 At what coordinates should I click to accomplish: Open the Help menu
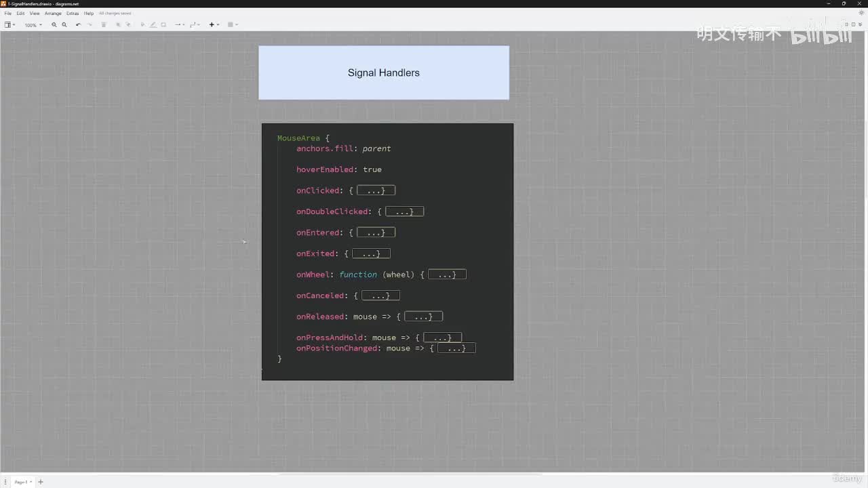[89, 14]
